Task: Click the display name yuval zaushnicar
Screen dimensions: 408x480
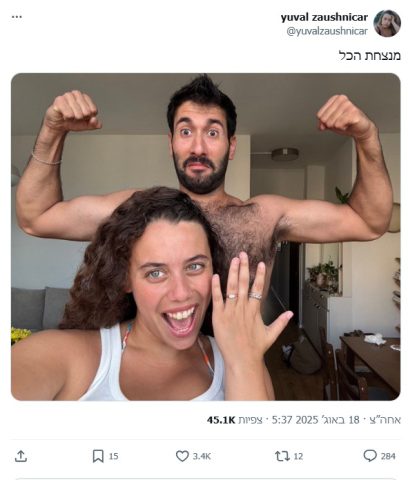Action: point(324,17)
